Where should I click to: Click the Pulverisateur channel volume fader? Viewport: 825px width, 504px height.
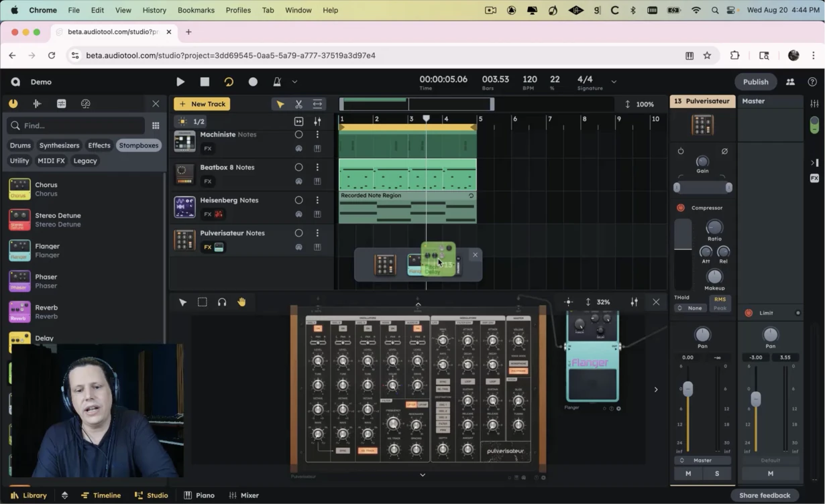click(687, 389)
